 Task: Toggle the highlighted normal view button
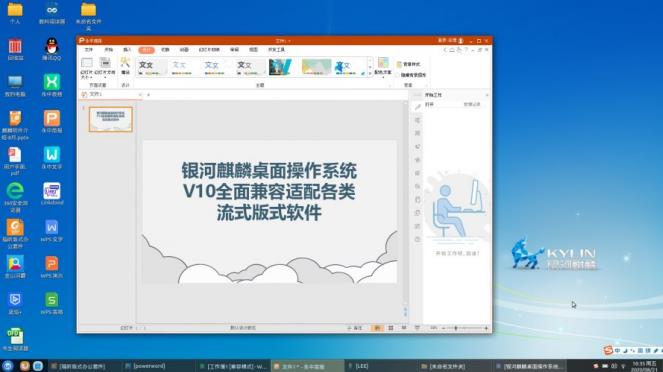[377, 328]
